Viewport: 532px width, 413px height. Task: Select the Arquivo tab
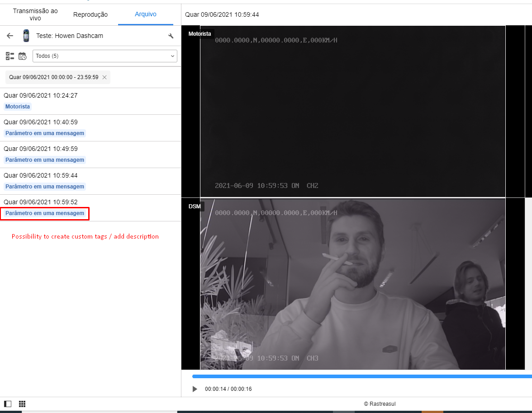[x=146, y=14]
